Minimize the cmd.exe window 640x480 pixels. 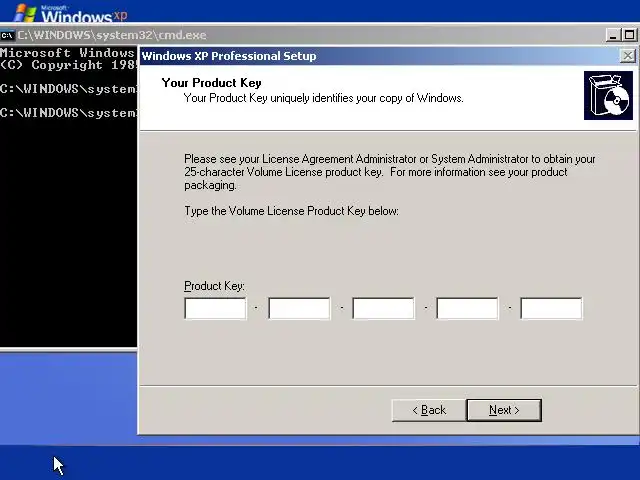[x=612, y=35]
